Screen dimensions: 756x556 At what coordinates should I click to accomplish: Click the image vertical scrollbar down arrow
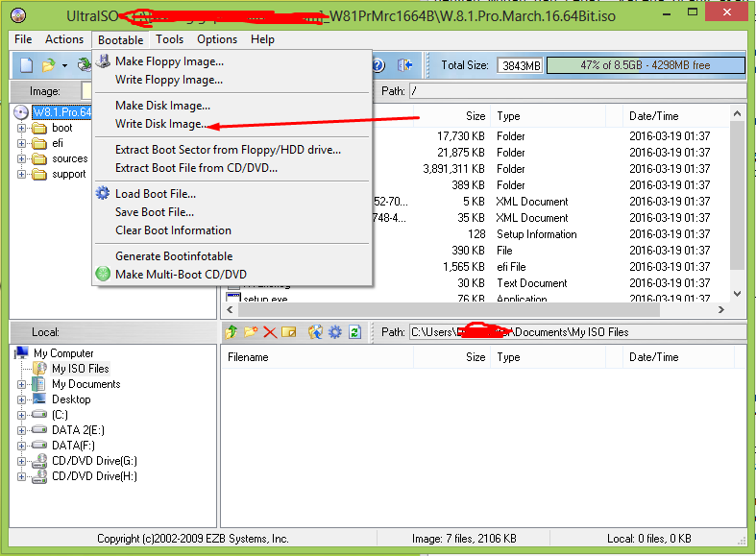pos(737,294)
